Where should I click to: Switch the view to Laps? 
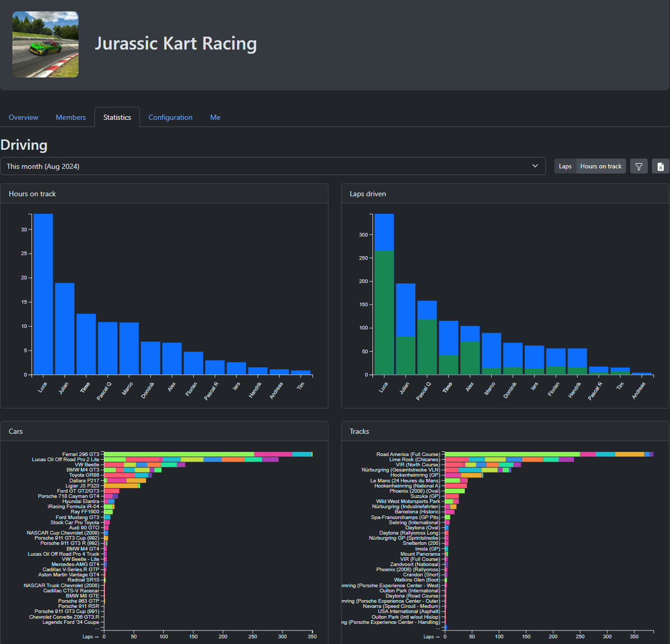tap(565, 166)
